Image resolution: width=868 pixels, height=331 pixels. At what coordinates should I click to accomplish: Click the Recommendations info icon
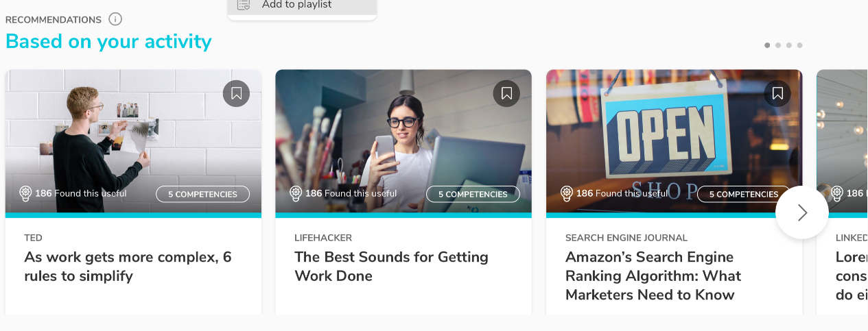coord(115,19)
